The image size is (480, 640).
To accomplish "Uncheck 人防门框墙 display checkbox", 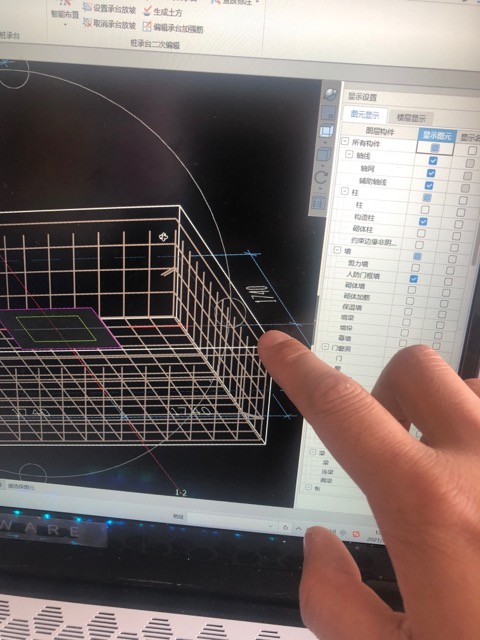I will coord(413,279).
